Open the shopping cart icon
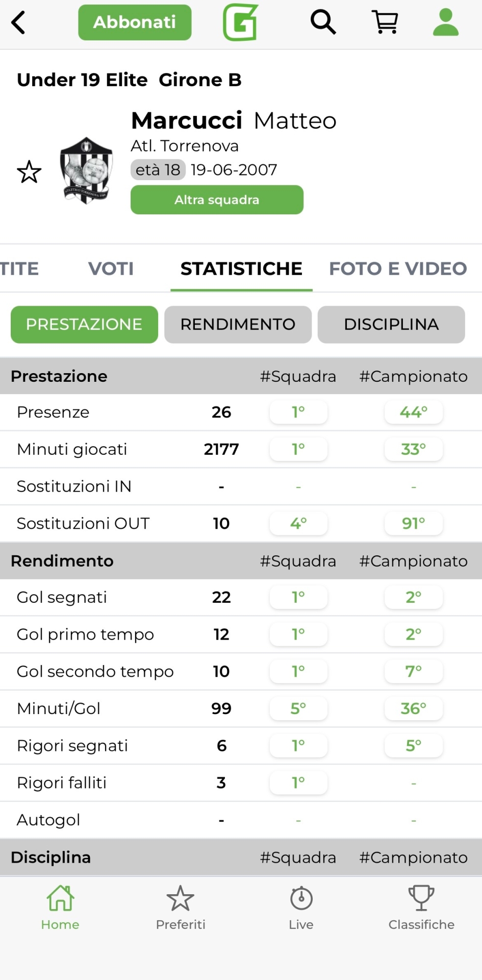 point(386,22)
